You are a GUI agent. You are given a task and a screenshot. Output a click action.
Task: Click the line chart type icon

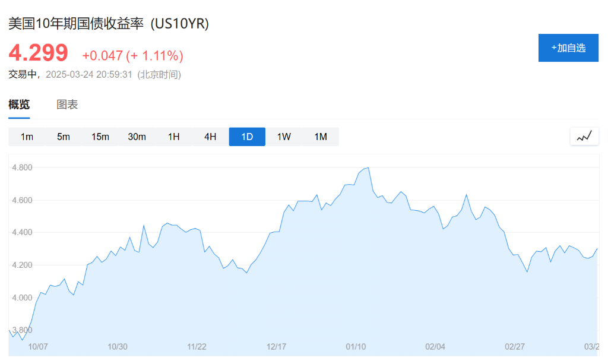pos(584,136)
